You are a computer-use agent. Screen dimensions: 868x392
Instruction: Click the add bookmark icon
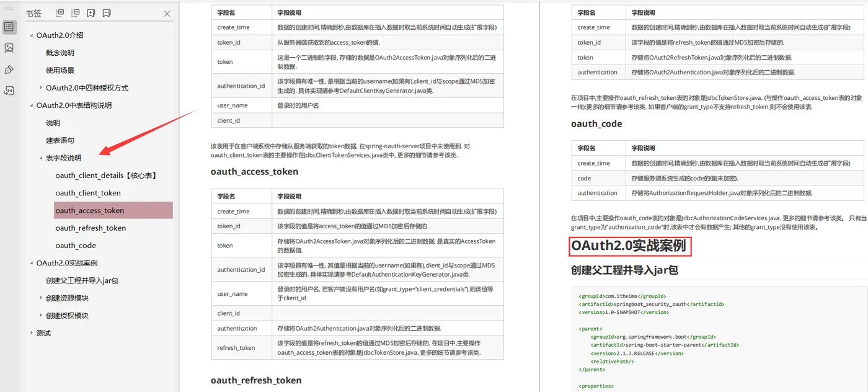91,13
